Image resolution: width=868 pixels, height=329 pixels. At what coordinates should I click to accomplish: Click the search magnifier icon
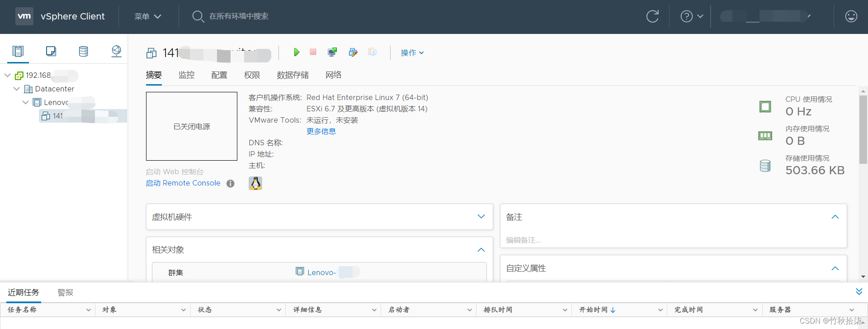(x=198, y=16)
